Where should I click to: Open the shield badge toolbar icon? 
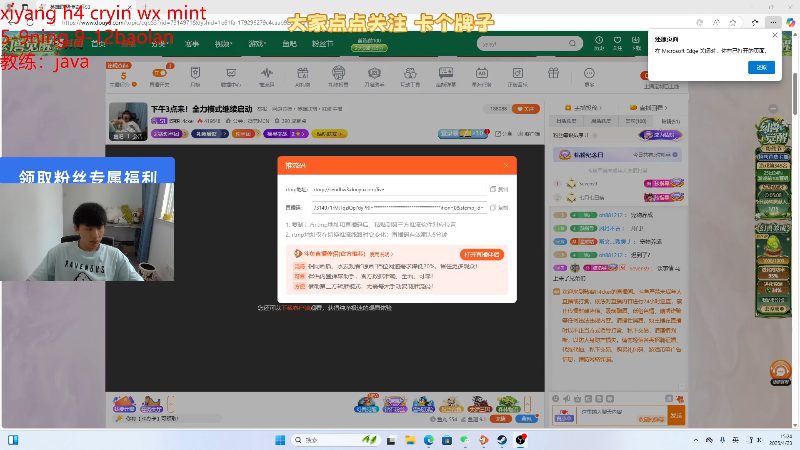pos(195,73)
